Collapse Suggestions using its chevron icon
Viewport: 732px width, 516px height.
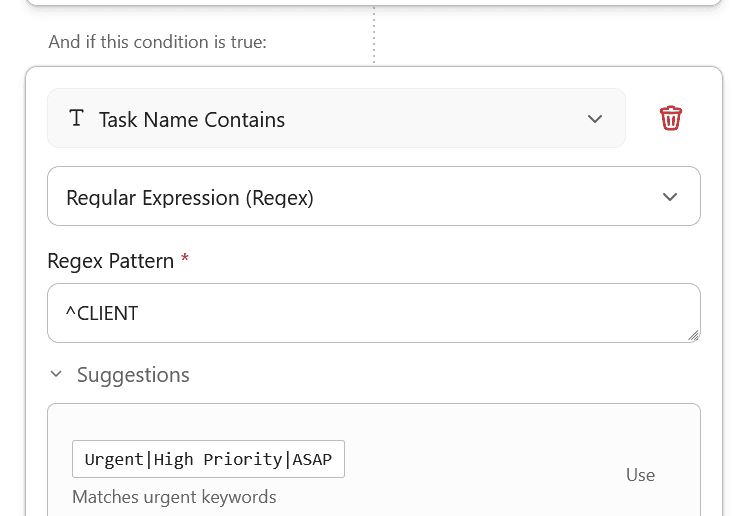(x=56, y=374)
